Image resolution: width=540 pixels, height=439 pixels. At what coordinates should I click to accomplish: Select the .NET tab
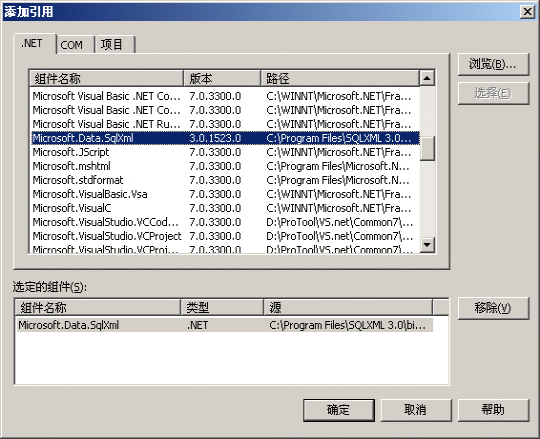34,43
